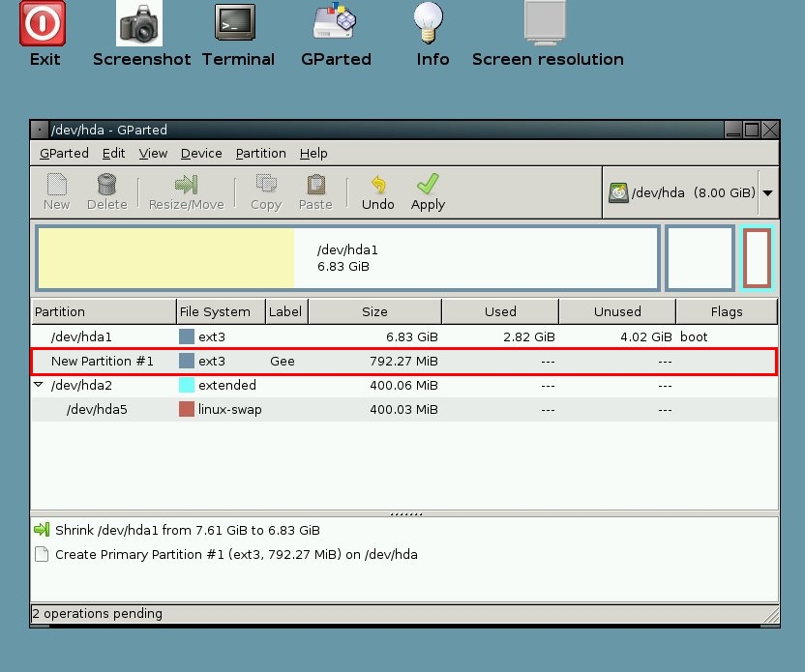The width and height of the screenshot is (805, 672).
Task: Open the Edit menu
Action: [x=113, y=154]
